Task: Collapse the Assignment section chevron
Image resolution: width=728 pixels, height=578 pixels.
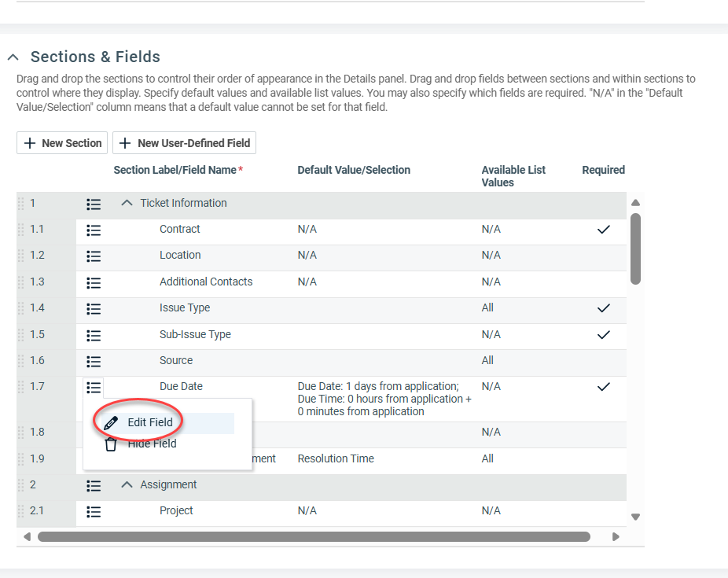Action: 127,484
